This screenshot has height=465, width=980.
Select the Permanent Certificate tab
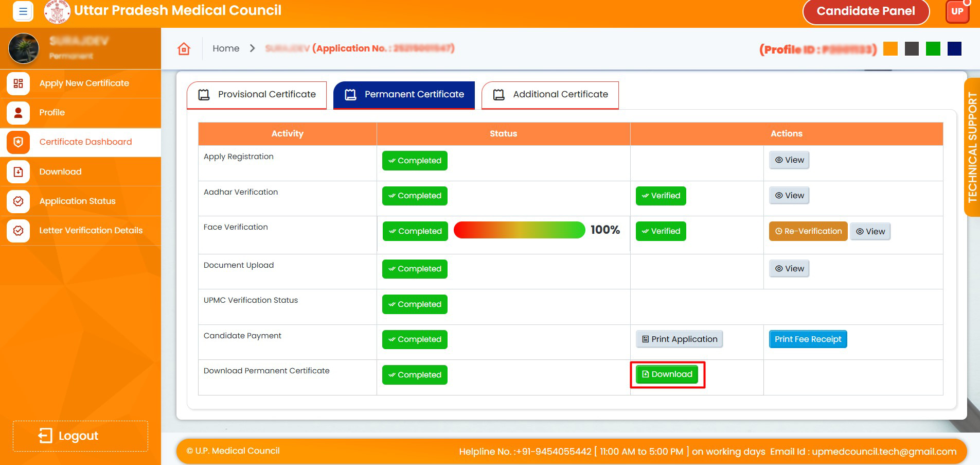(x=404, y=95)
